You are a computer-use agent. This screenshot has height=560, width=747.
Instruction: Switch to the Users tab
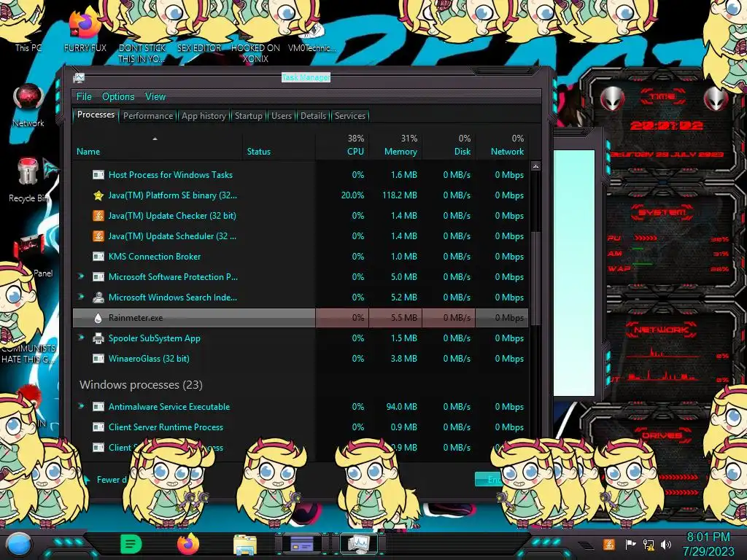click(x=281, y=116)
